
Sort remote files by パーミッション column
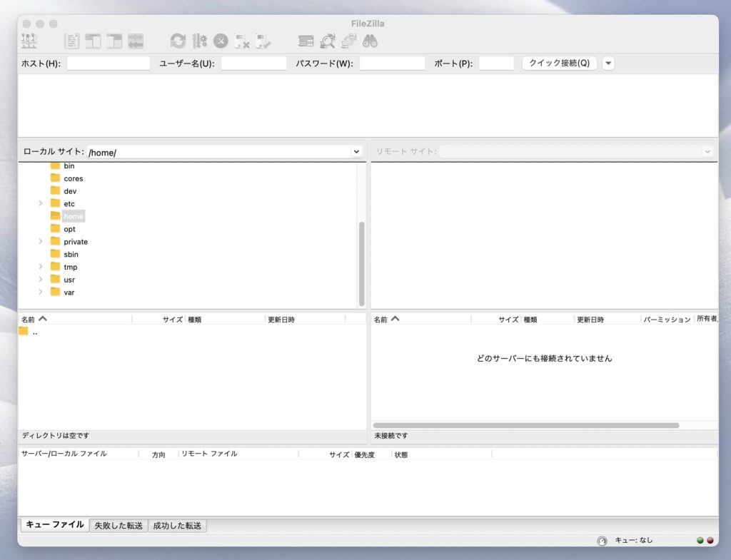click(x=667, y=319)
